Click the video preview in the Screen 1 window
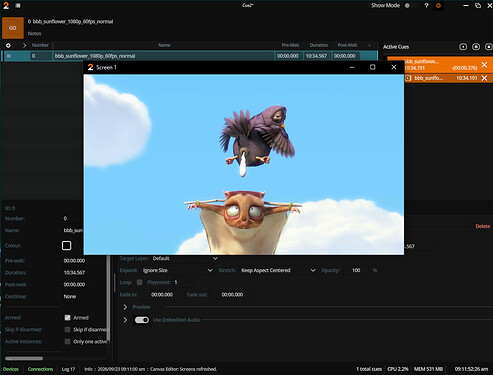This screenshot has width=493, height=375. [244, 164]
